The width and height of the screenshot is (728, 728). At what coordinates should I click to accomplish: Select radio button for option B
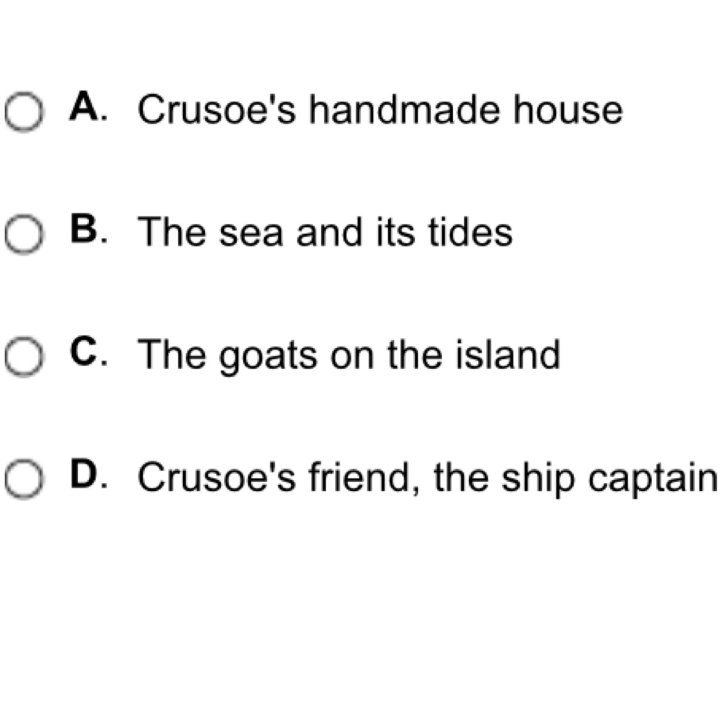pyautogui.click(x=24, y=235)
